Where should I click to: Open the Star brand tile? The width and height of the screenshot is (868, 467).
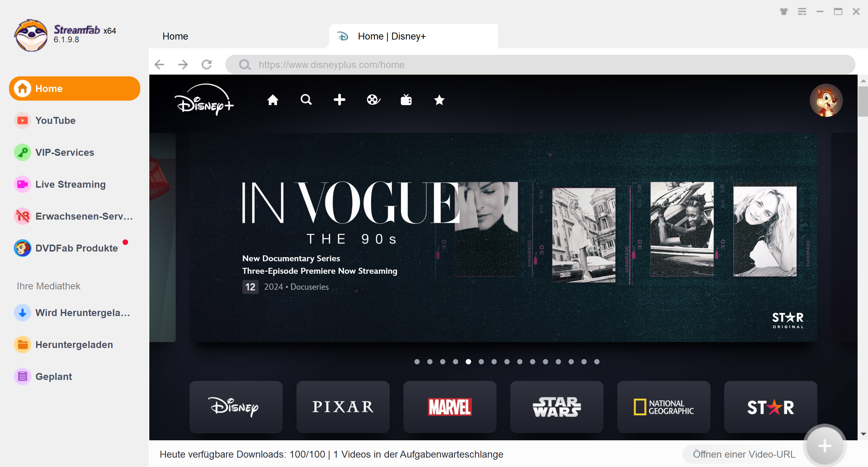point(771,407)
